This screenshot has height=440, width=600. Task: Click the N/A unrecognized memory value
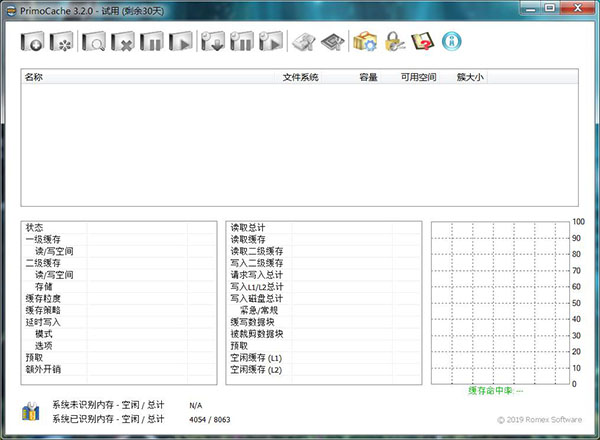[196, 405]
